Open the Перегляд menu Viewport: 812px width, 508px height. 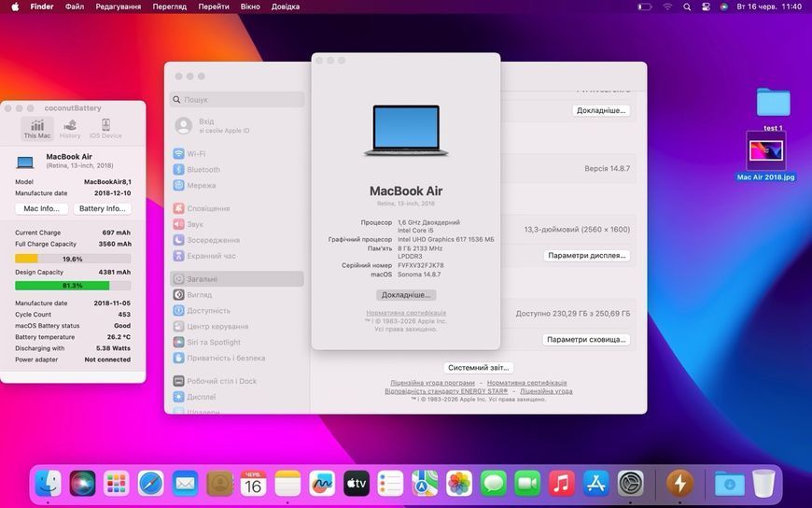(x=169, y=7)
